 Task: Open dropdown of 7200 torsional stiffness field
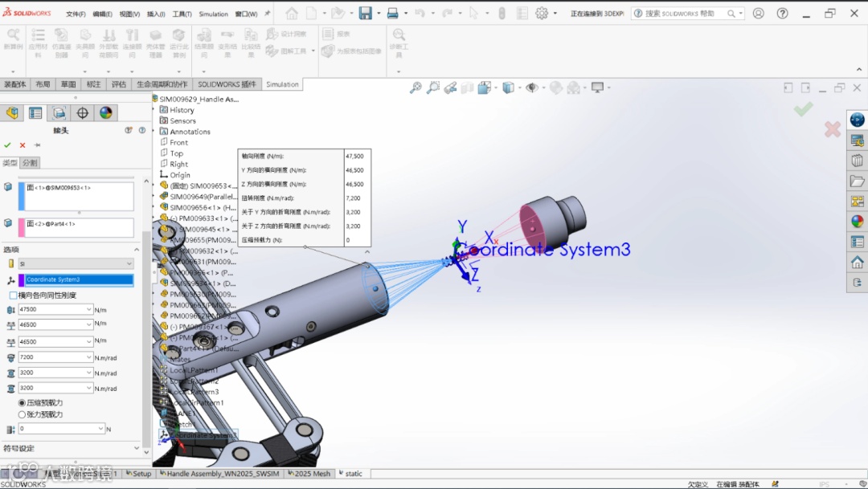pyautogui.click(x=88, y=357)
